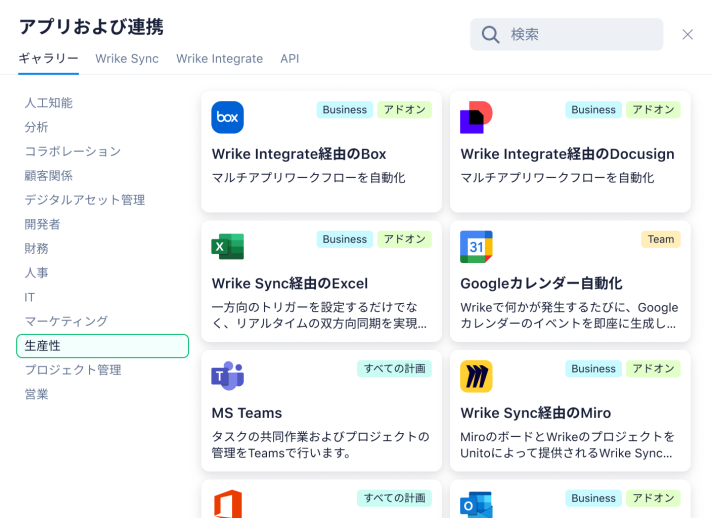Click Excel card description text
712x518 pixels.
pyautogui.click(x=319, y=316)
